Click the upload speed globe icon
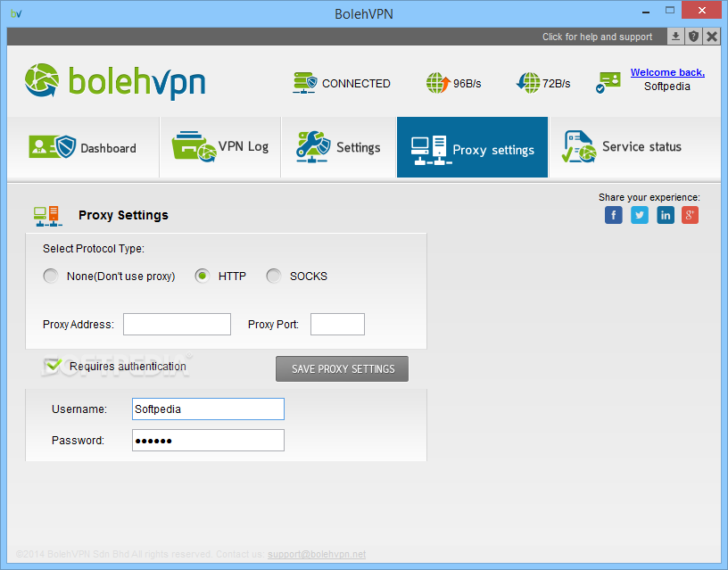 tap(438, 83)
